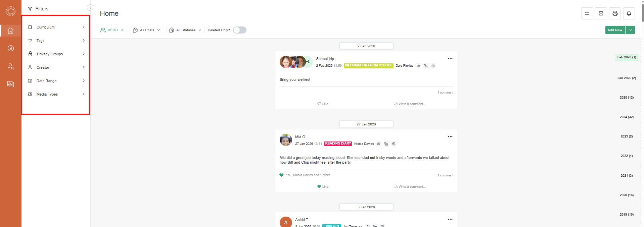Click the +8 more students avatar badge
This screenshot has height=227, width=644.
308,62
